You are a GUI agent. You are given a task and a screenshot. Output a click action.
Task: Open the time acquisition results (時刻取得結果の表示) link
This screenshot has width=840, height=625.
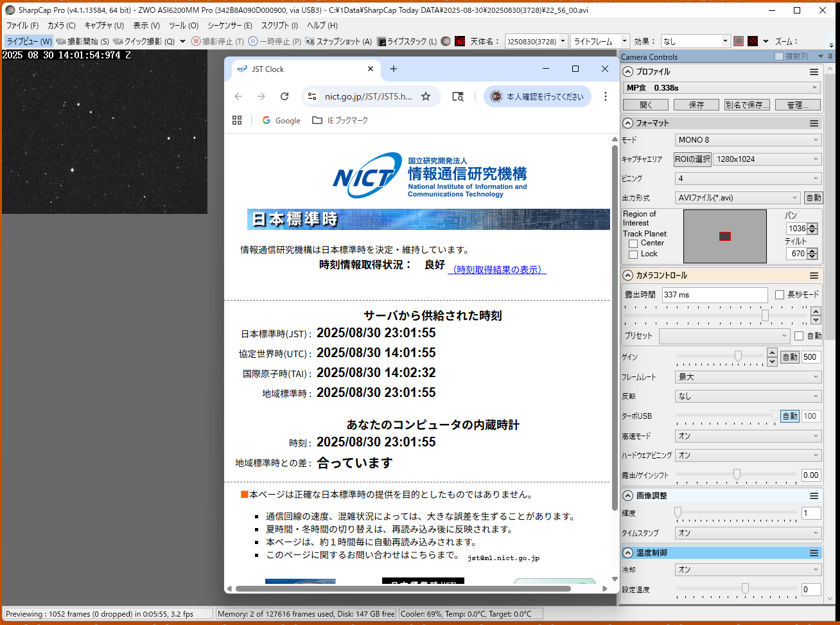pyautogui.click(x=497, y=270)
